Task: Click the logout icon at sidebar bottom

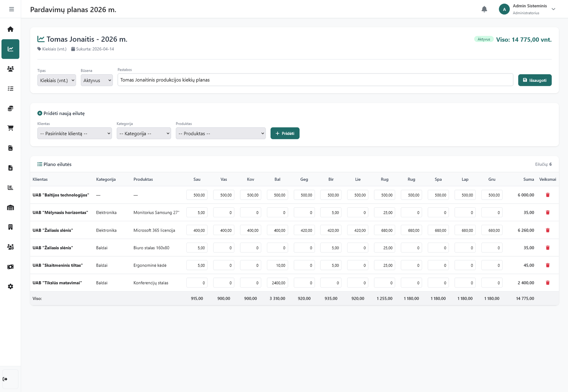Action: [5, 379]
